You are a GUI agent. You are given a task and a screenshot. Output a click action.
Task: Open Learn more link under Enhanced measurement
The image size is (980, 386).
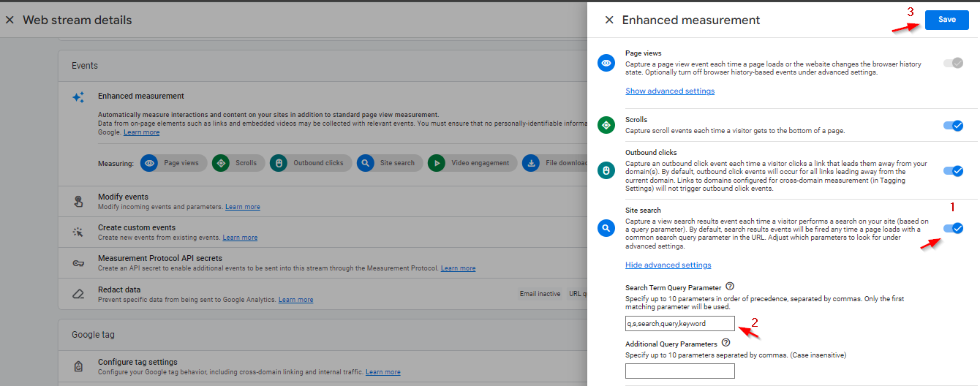(x=141, y=132)
